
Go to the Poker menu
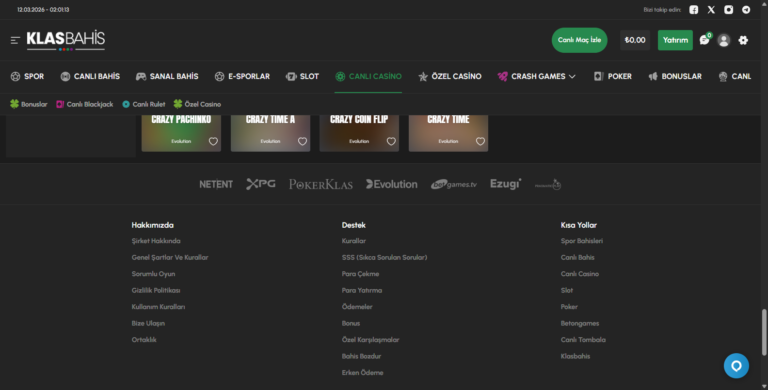pyautogui.click(x=612, y=76)
